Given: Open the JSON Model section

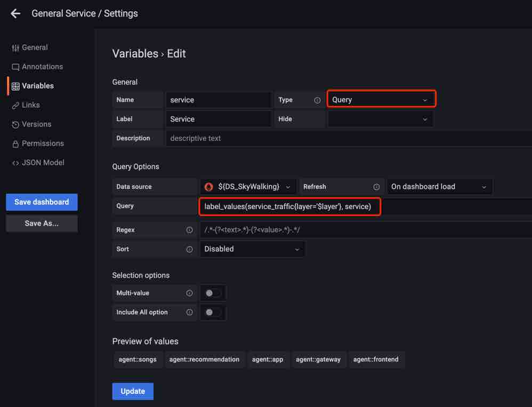Looking at the screenshot, I should [x=43, y=163].
